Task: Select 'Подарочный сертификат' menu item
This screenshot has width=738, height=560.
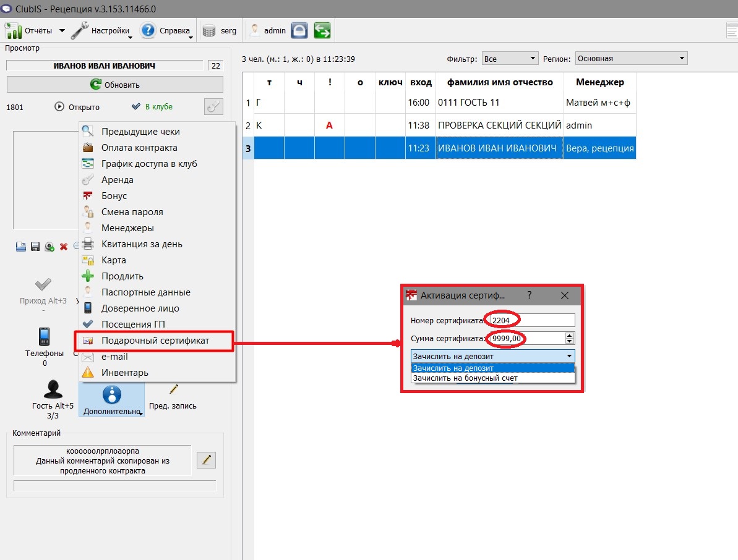Action: point(155,341)
